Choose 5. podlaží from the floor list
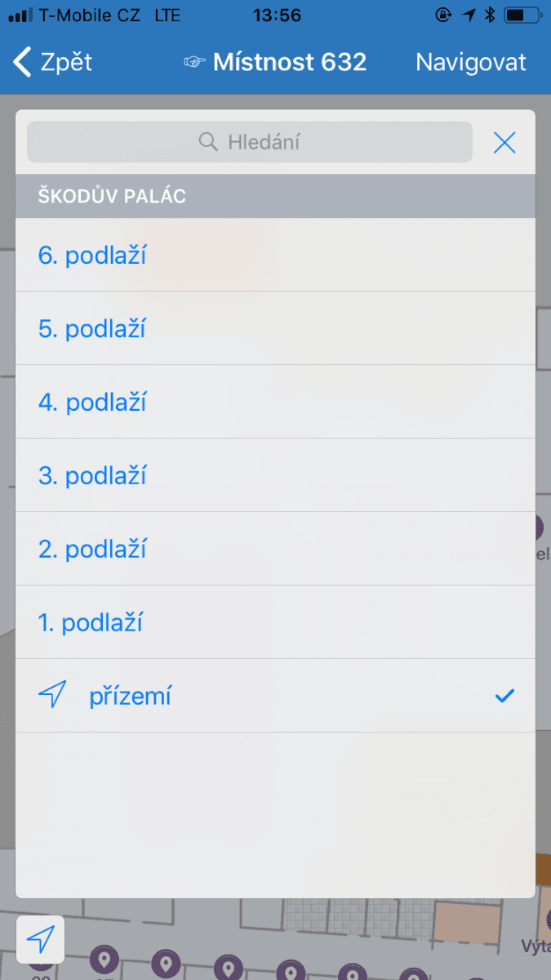Viewport: 551px width, 980px height. click(92, 327)
